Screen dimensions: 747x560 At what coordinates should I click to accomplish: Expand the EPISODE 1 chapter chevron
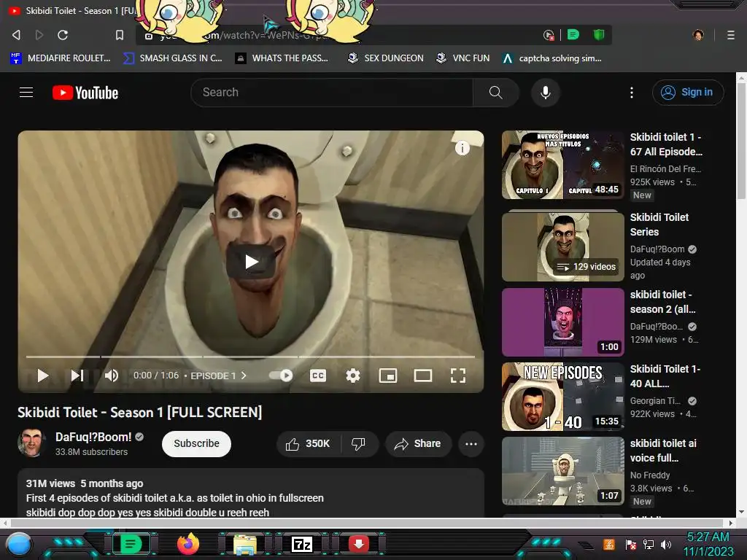pyautogui.click(x=244, y=376)
